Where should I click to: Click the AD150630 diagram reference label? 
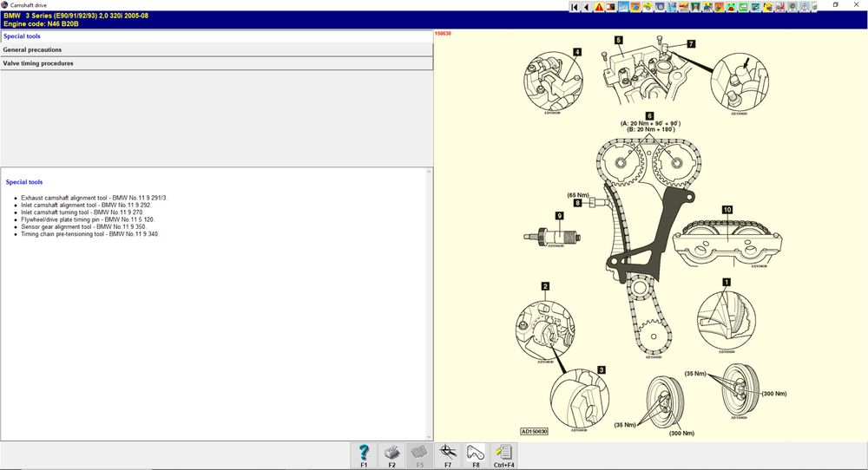coord(534,431)
